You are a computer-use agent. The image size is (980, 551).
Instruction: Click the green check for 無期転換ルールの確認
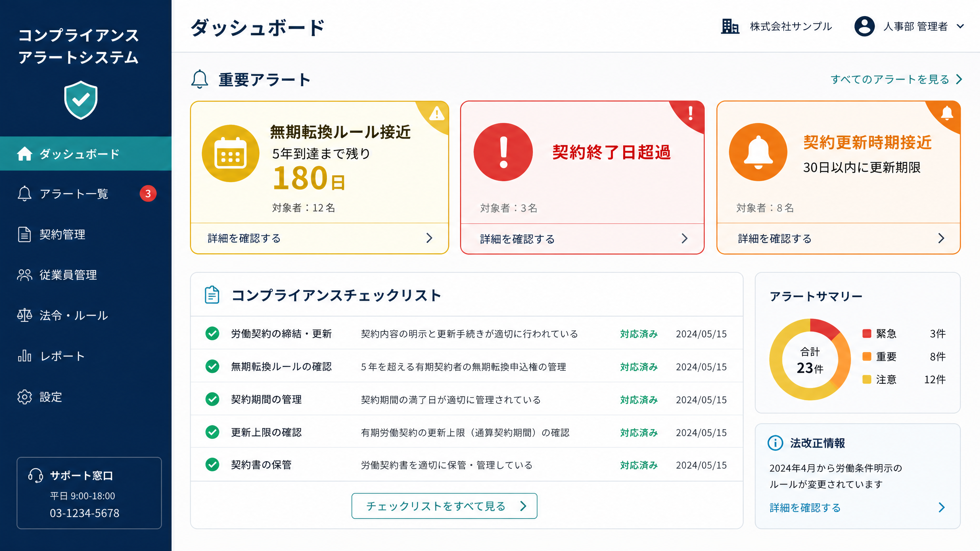point(212,366)
